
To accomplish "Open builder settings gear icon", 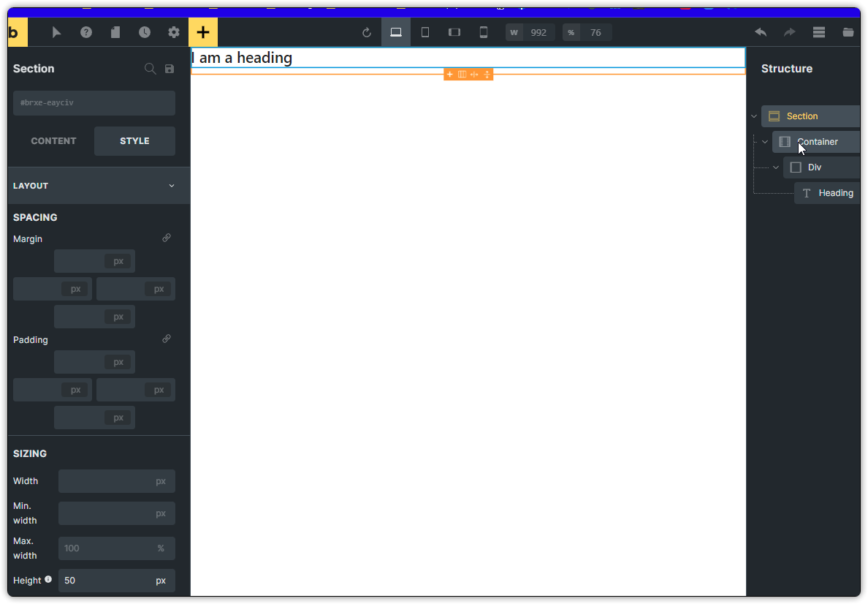I will [x=174, y=32].
